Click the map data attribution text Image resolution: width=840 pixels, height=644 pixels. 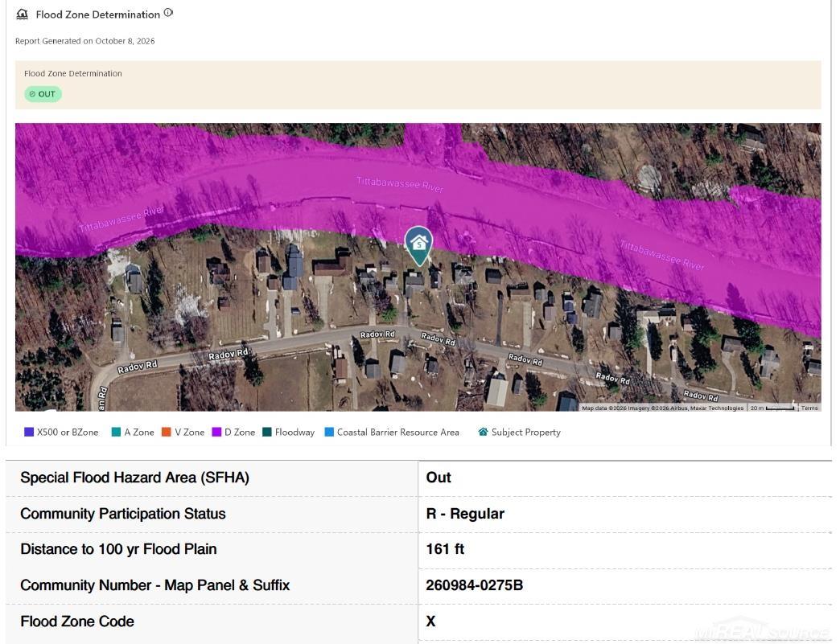[663, 408]
